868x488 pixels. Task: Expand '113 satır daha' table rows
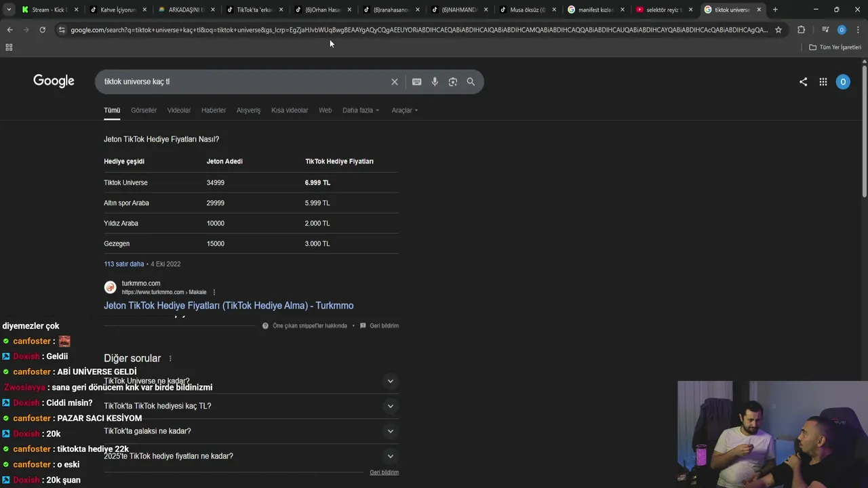click(x=123, y=264)
